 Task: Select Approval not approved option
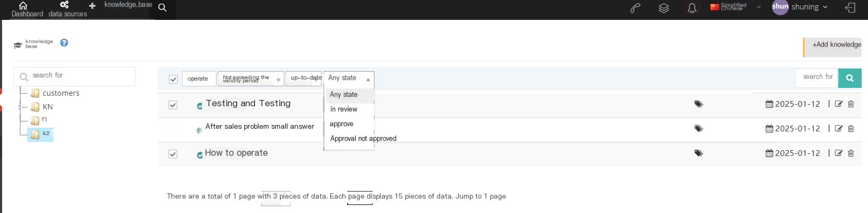click(363, 139)
